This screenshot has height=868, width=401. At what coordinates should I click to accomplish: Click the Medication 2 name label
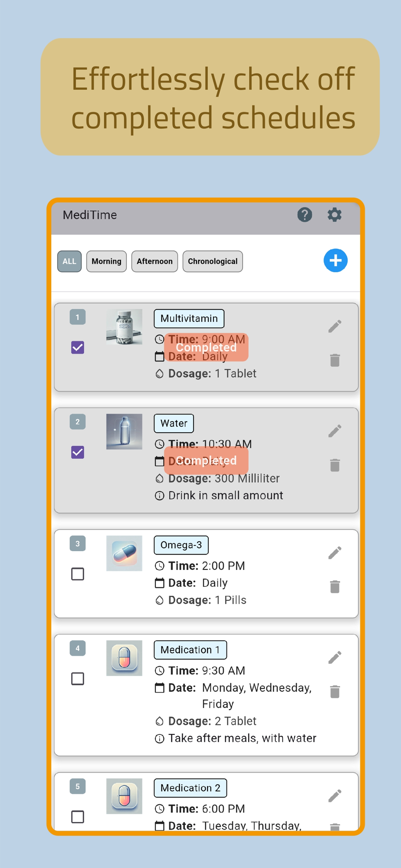pyautogui.click(x=191, y=788)
